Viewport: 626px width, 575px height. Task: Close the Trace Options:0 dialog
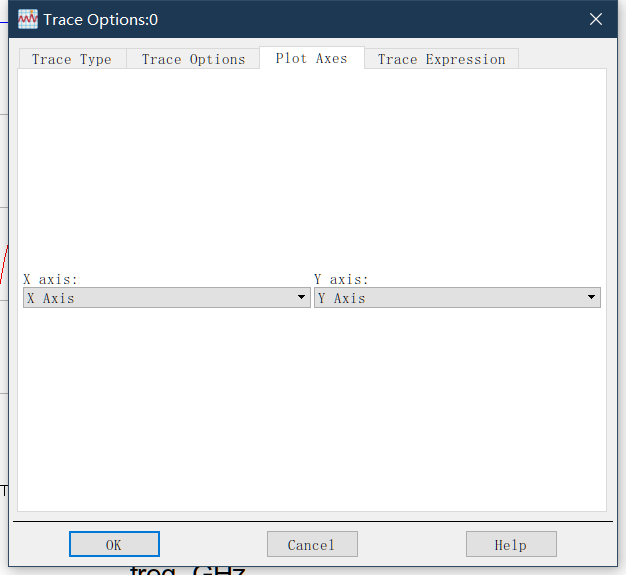596,19
